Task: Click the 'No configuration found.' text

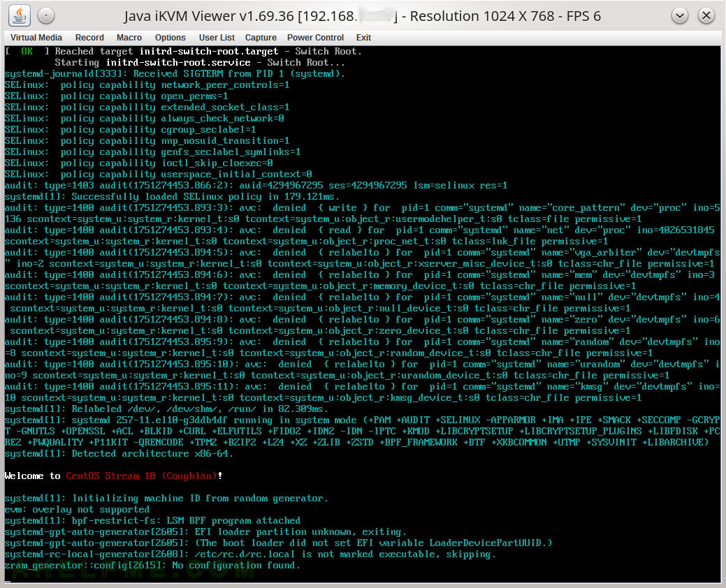Action: pyautogui.click(x=236, y=566)
